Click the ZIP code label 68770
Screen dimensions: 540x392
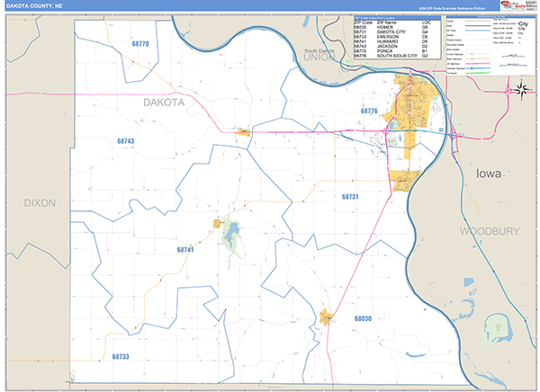tap(140, 44)
